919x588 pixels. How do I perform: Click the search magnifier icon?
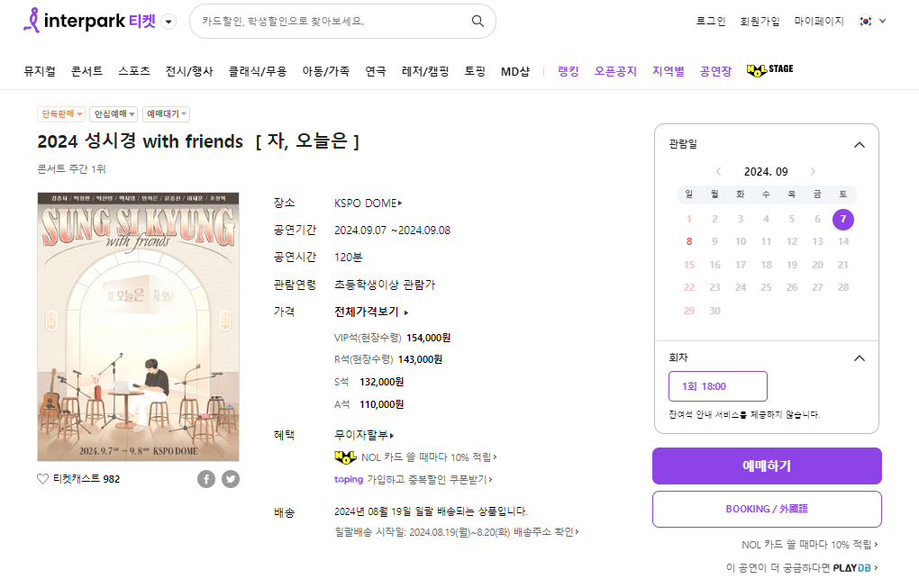pos(478,21)
